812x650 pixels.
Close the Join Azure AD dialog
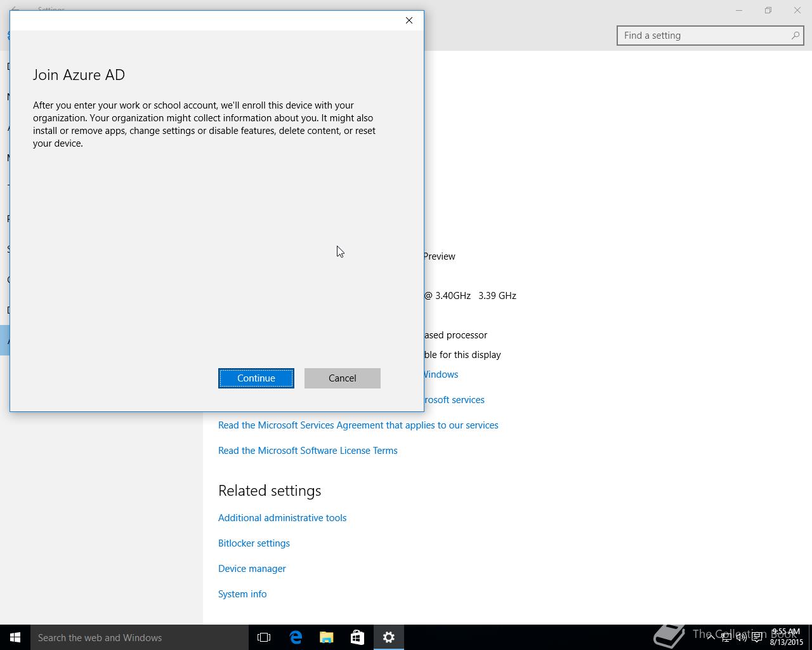click(x=409, y=20)
